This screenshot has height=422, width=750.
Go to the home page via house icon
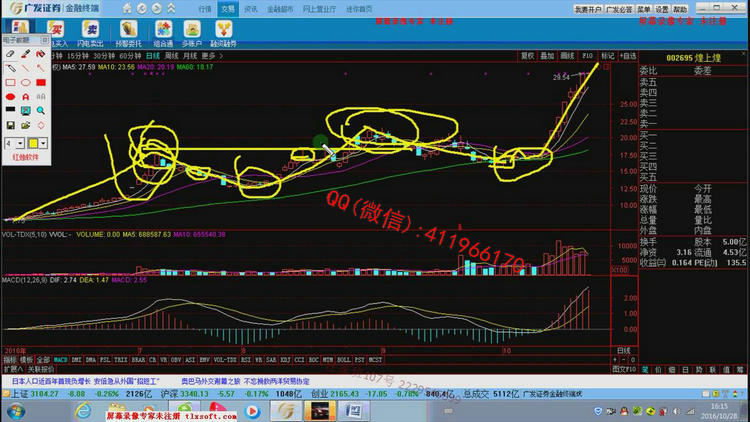pyautogui.click(x=127, y=9)
